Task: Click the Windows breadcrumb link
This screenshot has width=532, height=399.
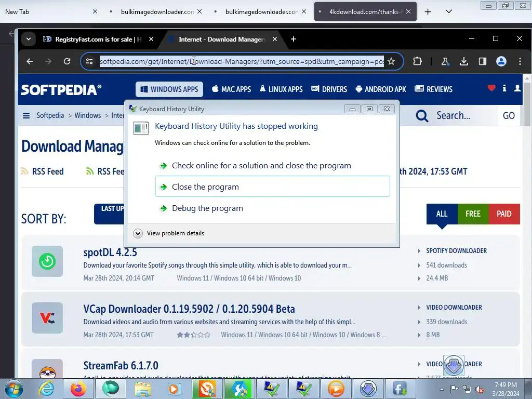Action: click(87, 116)
